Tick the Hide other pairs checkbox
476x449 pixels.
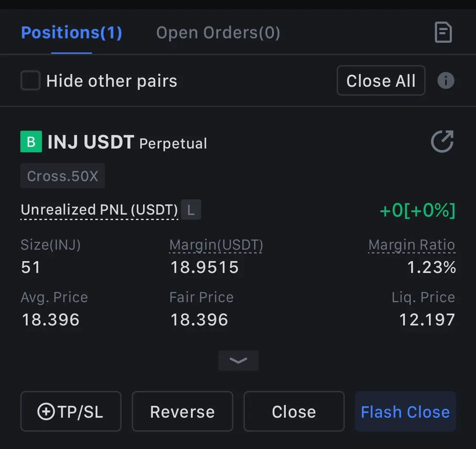tap(30, 80)
